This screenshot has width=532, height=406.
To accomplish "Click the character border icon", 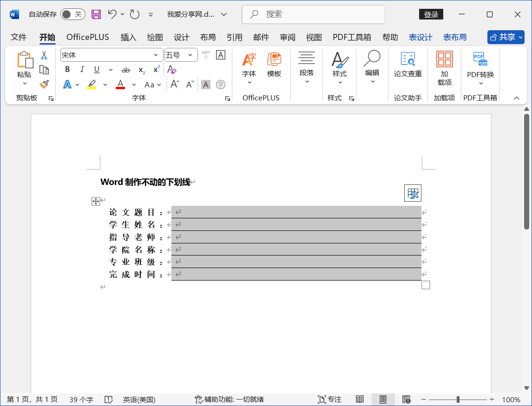I will [221, 55].
